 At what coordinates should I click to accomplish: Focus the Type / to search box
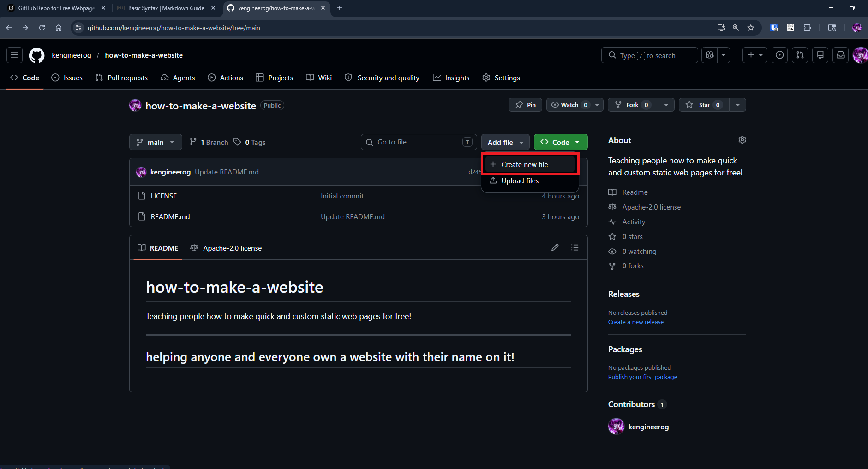tap(650, 55)
